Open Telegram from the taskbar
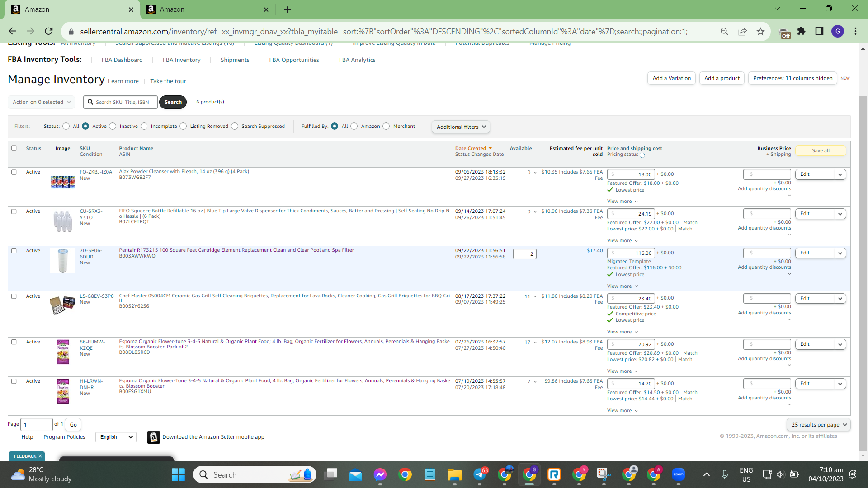The height and width of the screenshot is (488, 868). [481, 474]
